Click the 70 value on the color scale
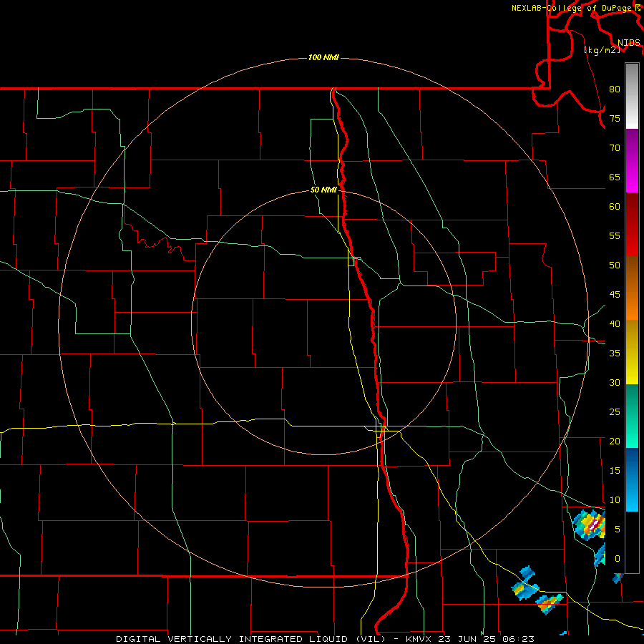The image size is (644, 644). click(x=615, y=148)
